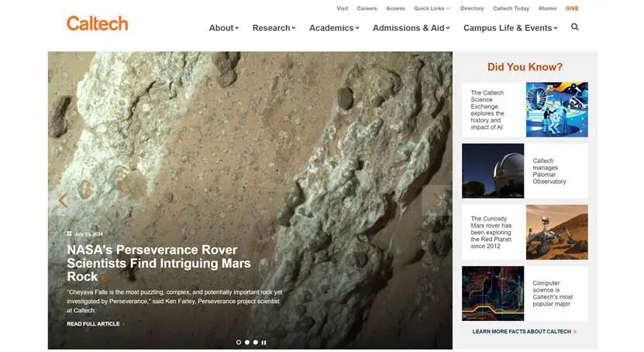
Task: Open the Admissions & Aid menu
Action: (412, 28)
